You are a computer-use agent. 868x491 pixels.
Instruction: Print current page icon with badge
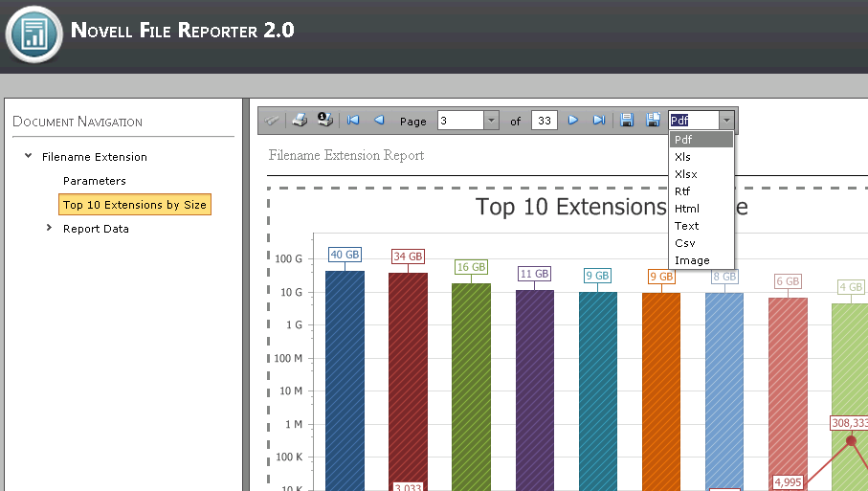point(325,119)
